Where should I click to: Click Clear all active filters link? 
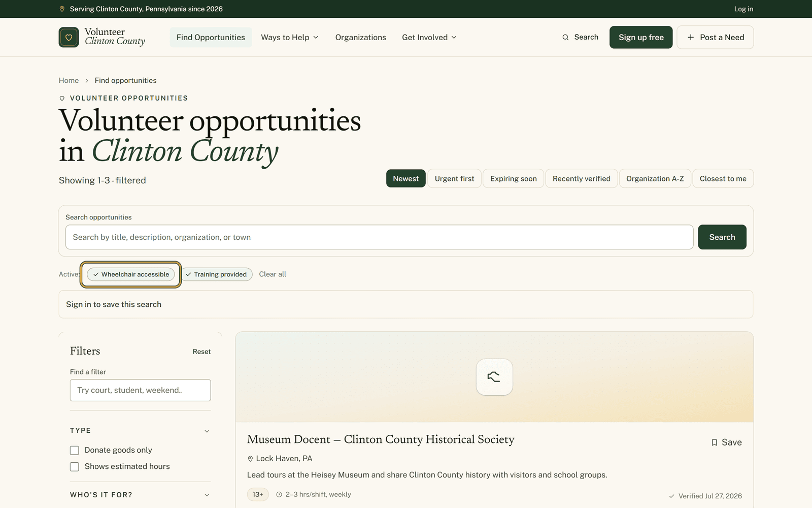(x=273, y=274)
